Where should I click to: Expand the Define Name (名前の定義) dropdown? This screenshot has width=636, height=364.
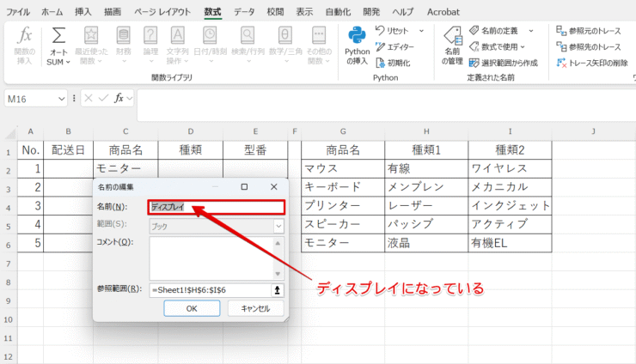pyautogui.click(x=531, y=30)
